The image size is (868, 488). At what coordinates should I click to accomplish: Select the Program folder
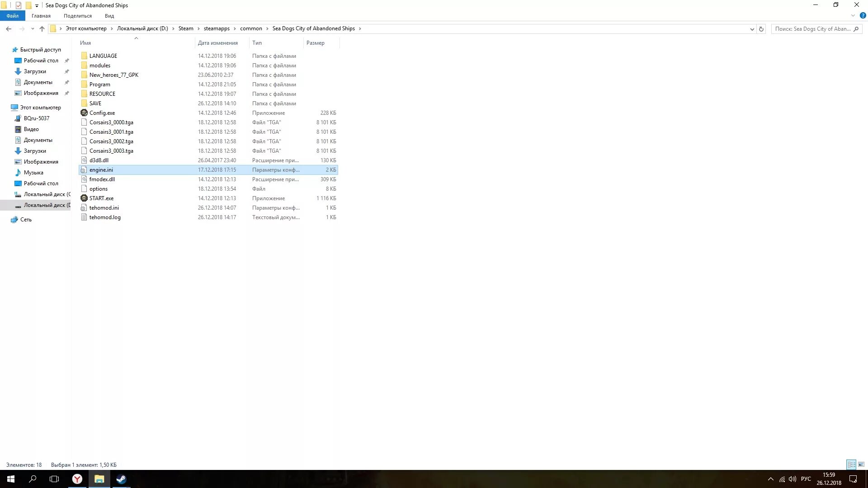click(99, 84)
